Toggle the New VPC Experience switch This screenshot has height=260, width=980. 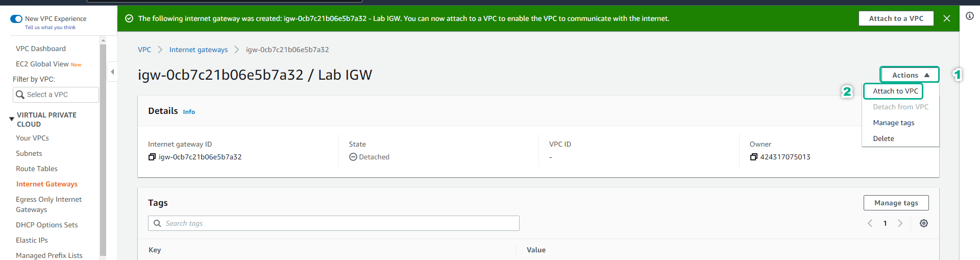point(16,19)
